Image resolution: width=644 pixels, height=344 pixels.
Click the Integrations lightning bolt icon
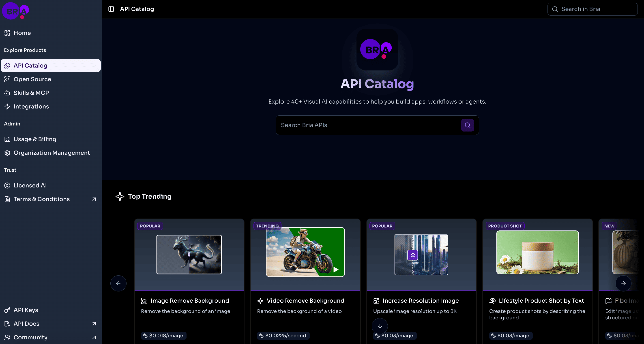[x=7, y=107]
